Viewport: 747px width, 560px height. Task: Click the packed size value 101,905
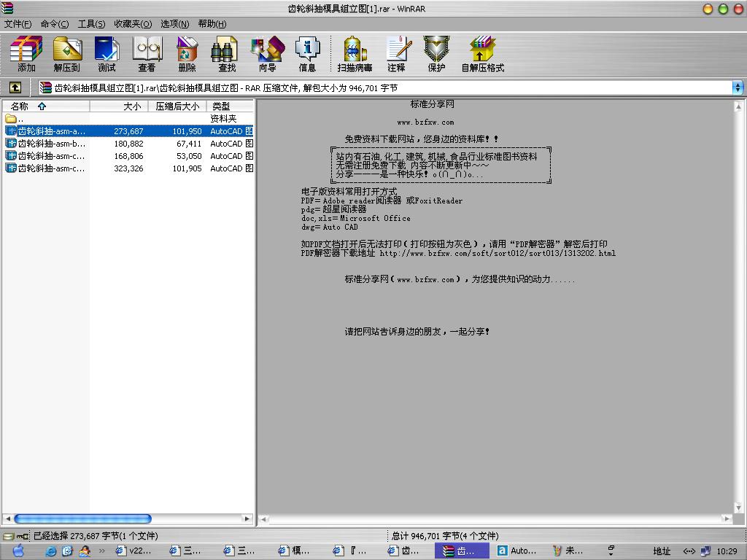coord(187,168)
